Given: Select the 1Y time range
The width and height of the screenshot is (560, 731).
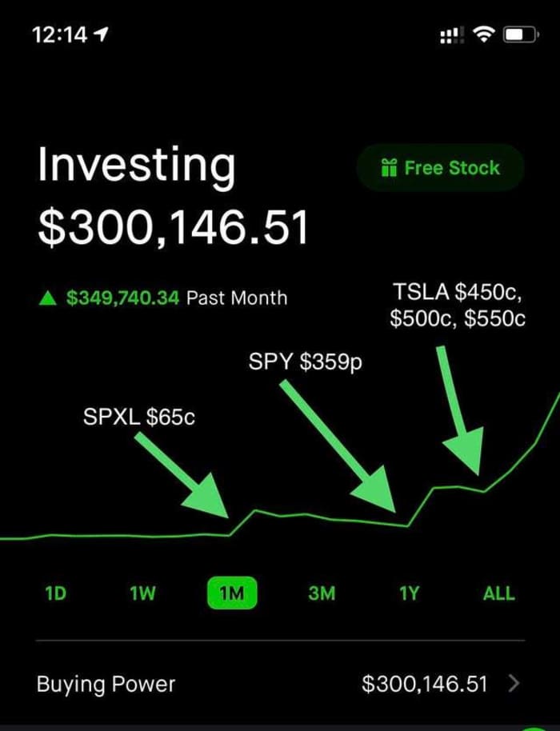Looking at the screenshot, I should (x=408, y=593).
